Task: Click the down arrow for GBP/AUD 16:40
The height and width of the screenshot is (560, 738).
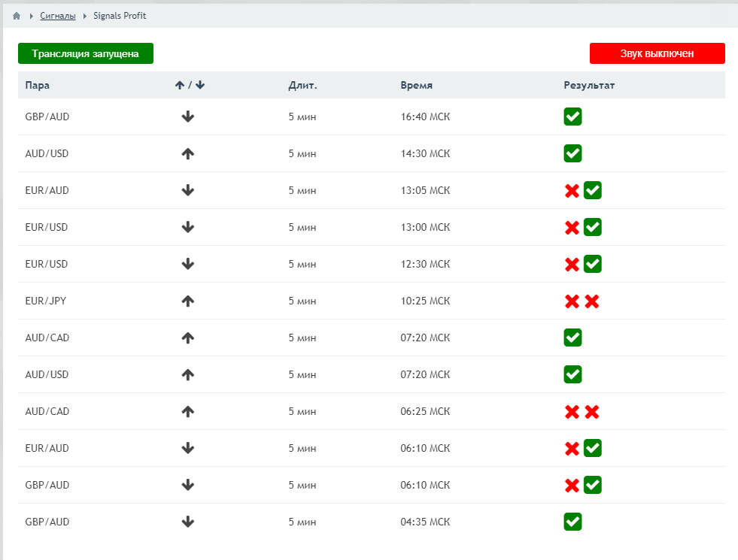Action: pyautogui.click(x=188, y=117)
